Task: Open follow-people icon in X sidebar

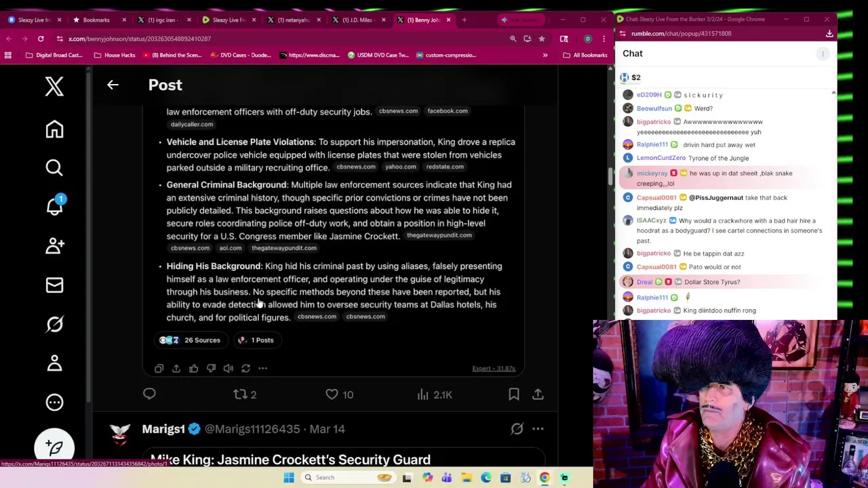Action: point(54,246)
